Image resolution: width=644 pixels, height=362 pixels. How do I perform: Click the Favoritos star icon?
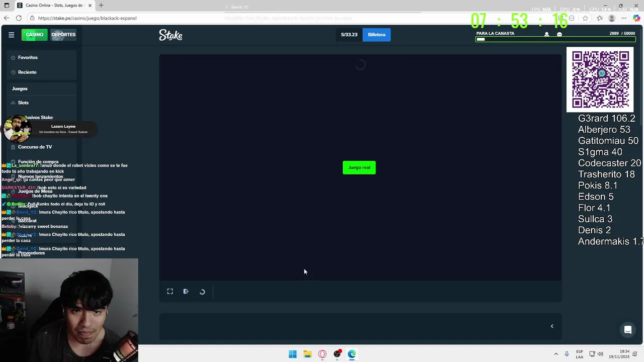13,57
